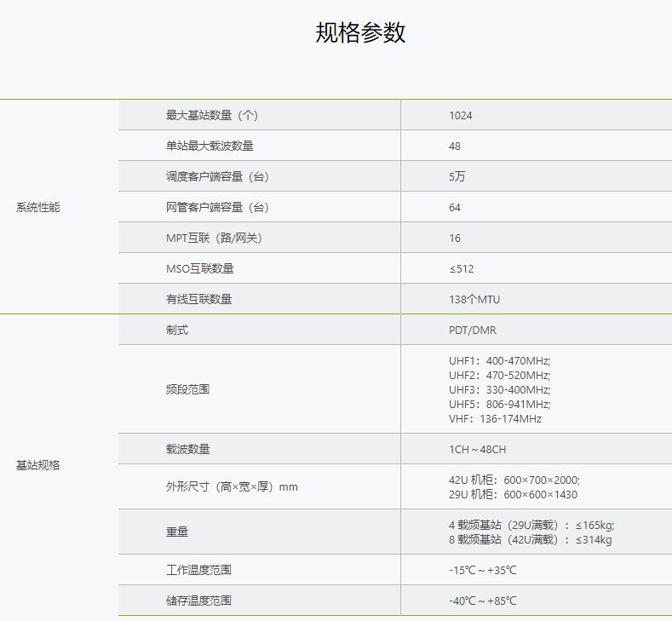Click the 138个MTU value cell

pyautogui.click(x=474, y=299)
